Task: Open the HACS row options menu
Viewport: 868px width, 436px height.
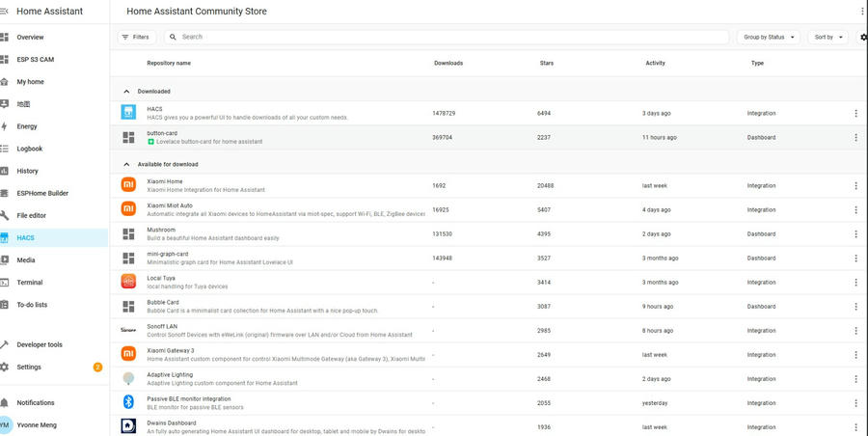Action: point(855,113)
